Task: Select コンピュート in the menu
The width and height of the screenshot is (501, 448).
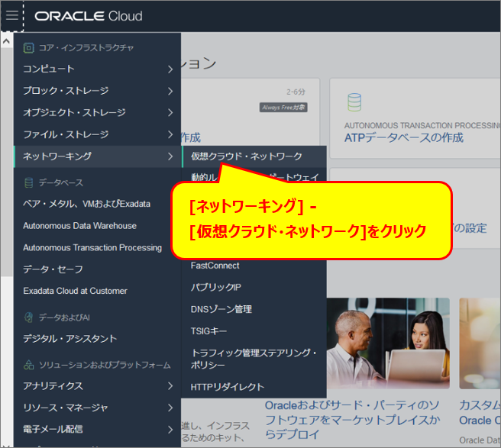Action: (98, 69)
